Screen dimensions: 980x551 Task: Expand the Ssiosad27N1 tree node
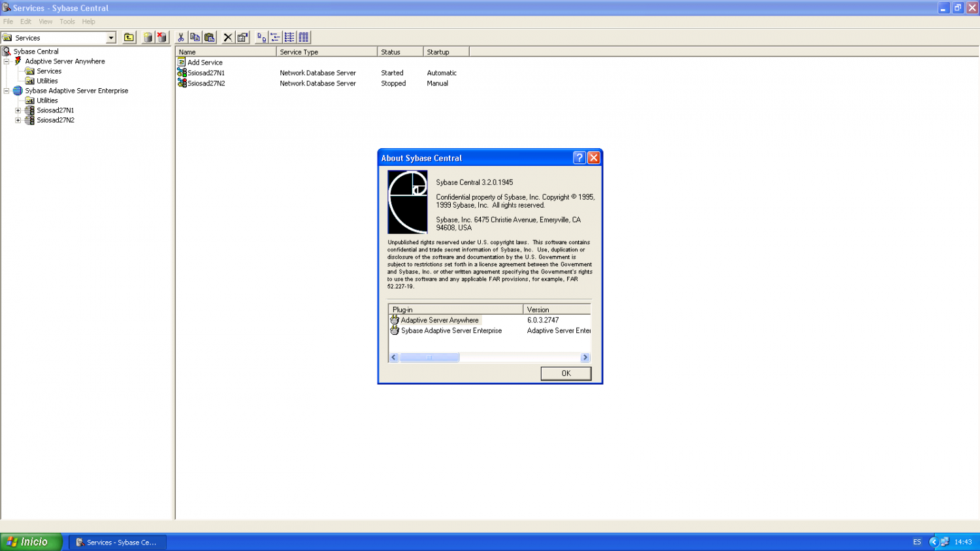pyautogui.click(x=18, y=110)
